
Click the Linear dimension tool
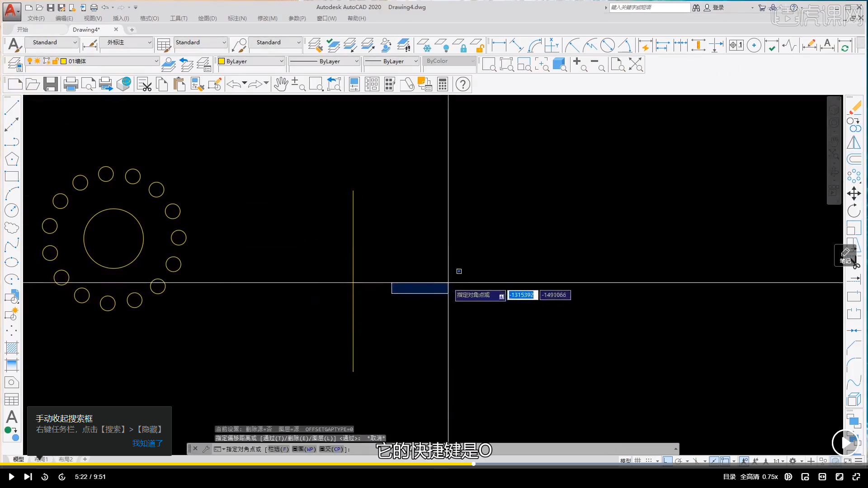(x=499, y=45)
